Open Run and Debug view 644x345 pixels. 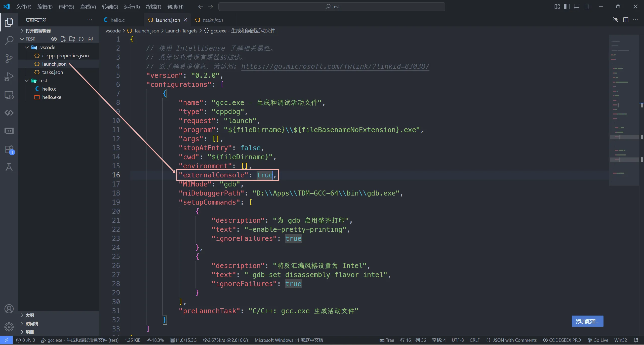[9, 77]
